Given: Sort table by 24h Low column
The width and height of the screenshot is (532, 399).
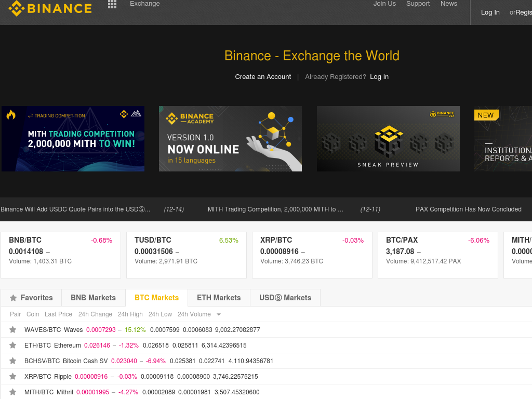Looking at the screenshot, I should 160,314.
